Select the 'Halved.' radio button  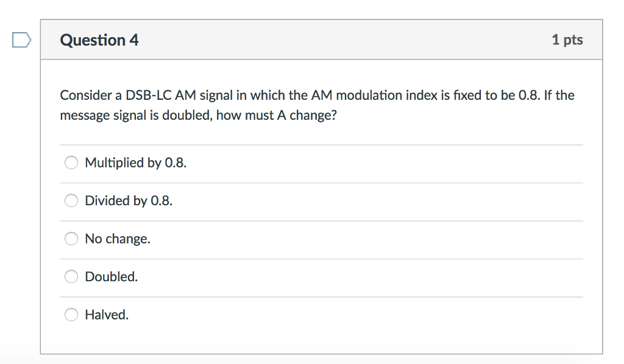(71, 315)
